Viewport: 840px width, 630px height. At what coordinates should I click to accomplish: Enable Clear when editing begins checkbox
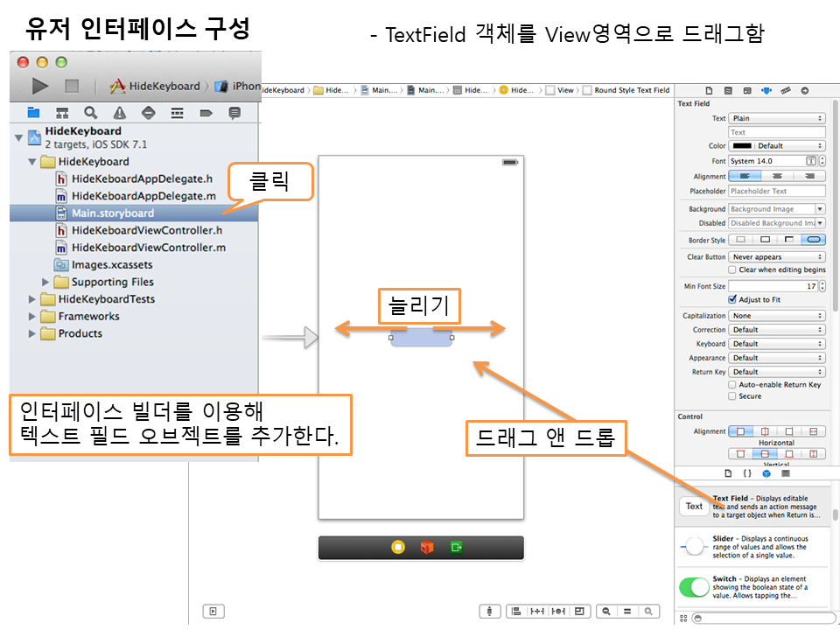tap(733, 270)
